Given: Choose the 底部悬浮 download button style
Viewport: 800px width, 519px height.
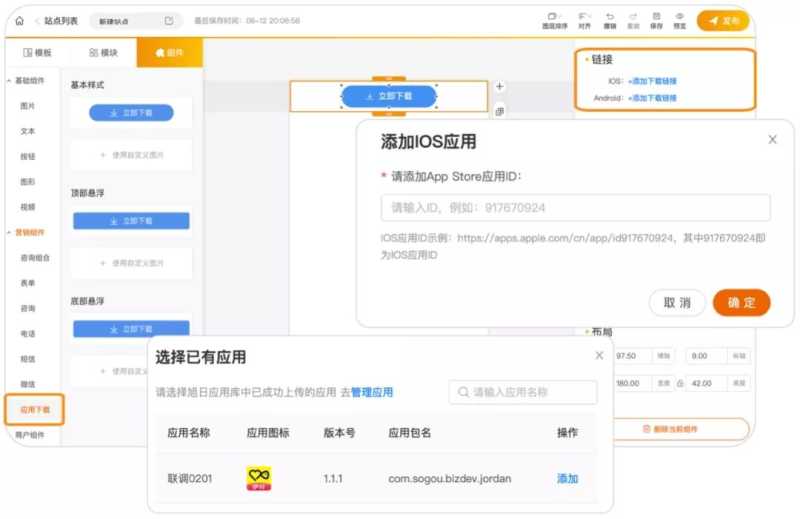Looking at the screenshot, I should click(131, 329).
